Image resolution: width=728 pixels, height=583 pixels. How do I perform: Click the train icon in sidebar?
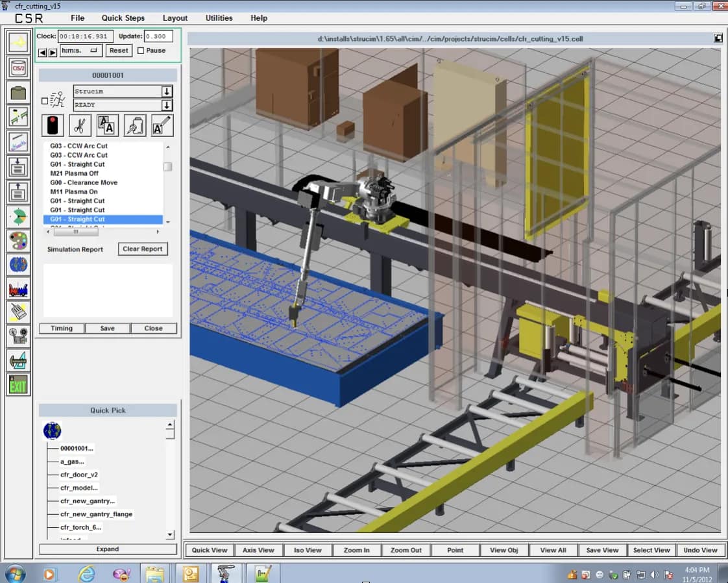[x=18, y=289]
